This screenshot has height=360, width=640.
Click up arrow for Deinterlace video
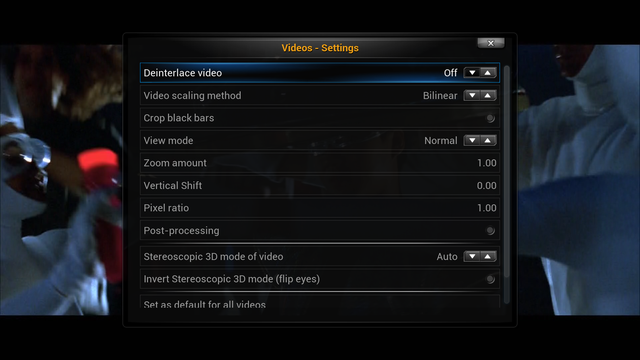[488, 73]
